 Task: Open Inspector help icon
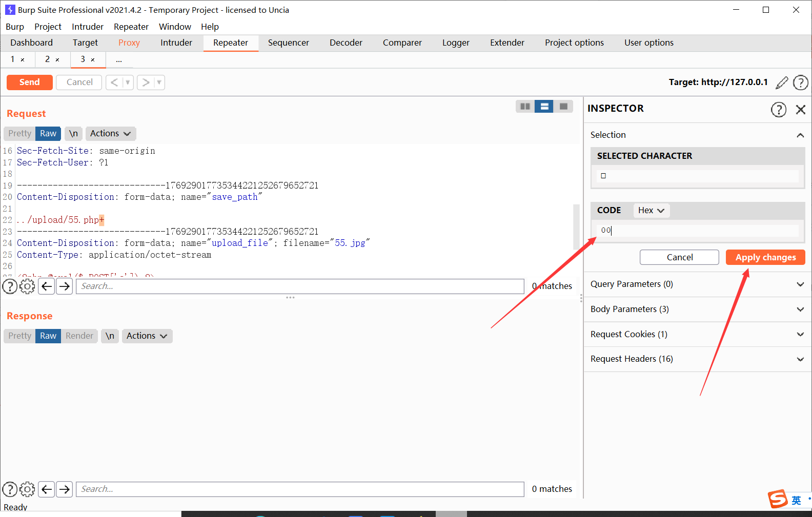pos(779,109)
